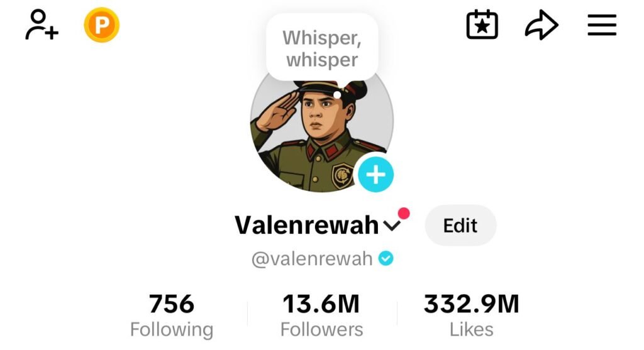Tap the orange P coin icon
The height and width of the screenshot is (350, 644).
tap(102, 25)
